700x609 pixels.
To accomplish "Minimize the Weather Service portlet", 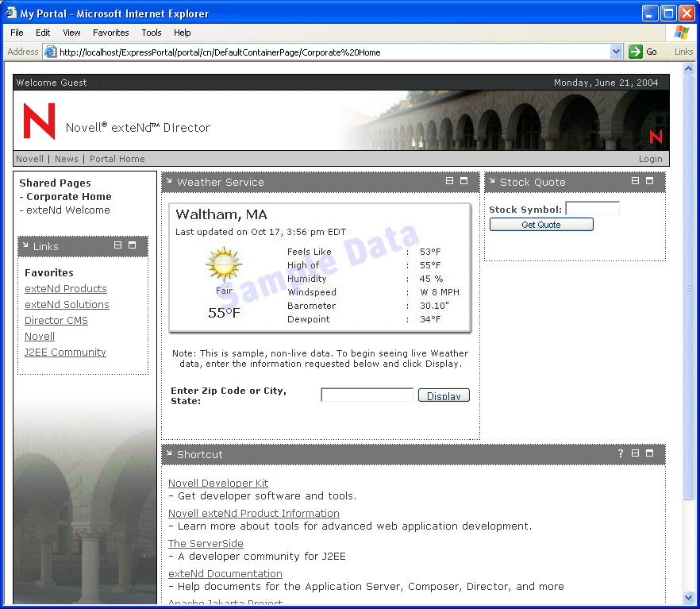I will [449, 181].
